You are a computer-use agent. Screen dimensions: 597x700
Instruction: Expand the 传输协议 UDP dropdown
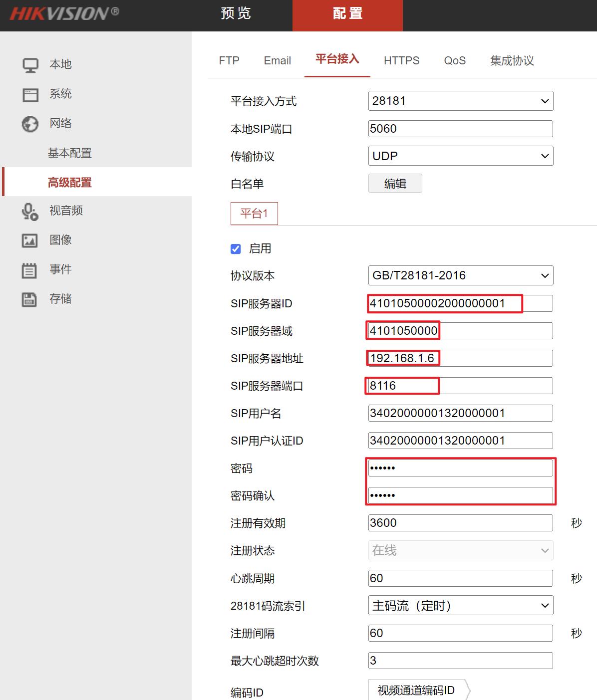click(x=460, y=156)
